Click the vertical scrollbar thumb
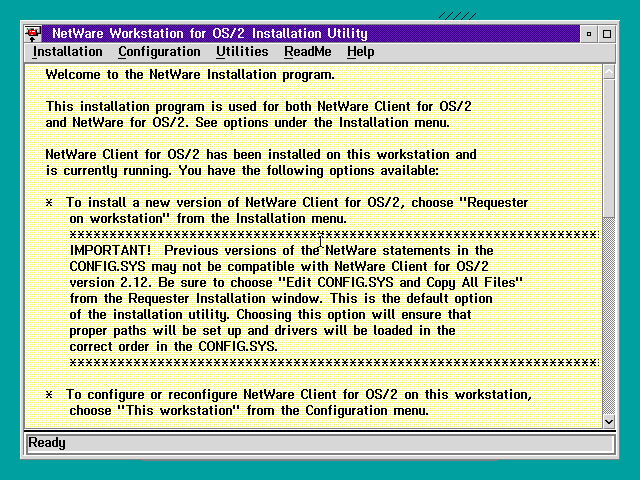The height and width of the screenshot is (480, 640). [x=609, y=150]
